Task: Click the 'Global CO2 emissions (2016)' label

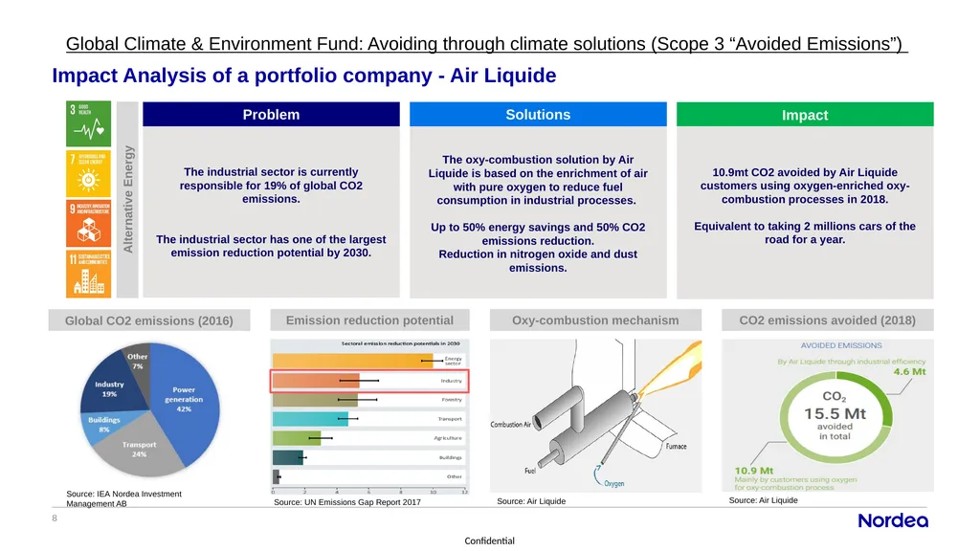Action: pyautogui.click(x=149, y=320)
